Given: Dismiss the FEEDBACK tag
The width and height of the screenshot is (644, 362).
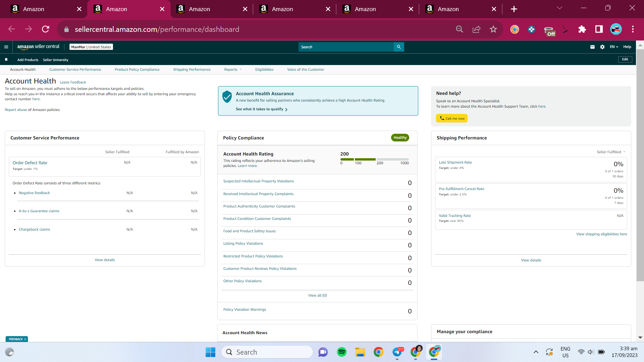Looking at the screenshot, I should (25, 339).
